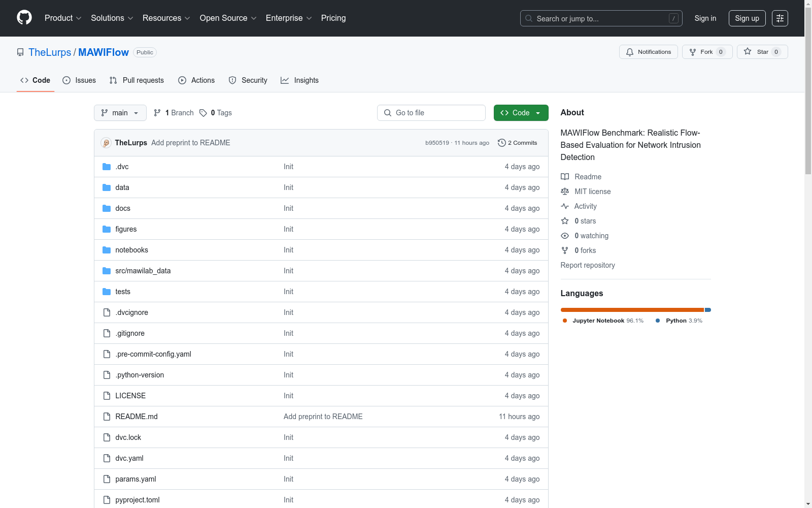Click the pulse icon beside Activity
Viewport: 812px width, 508px height.
pos(565,206)
